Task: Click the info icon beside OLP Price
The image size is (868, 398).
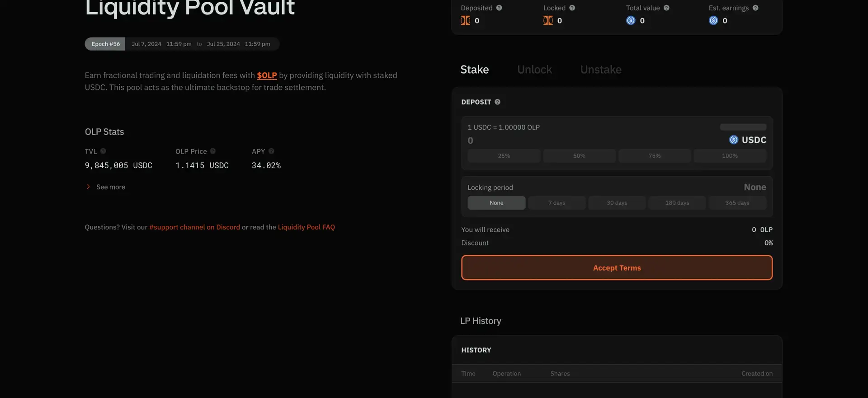Action: pyautogui.click(x=213, y=151)
